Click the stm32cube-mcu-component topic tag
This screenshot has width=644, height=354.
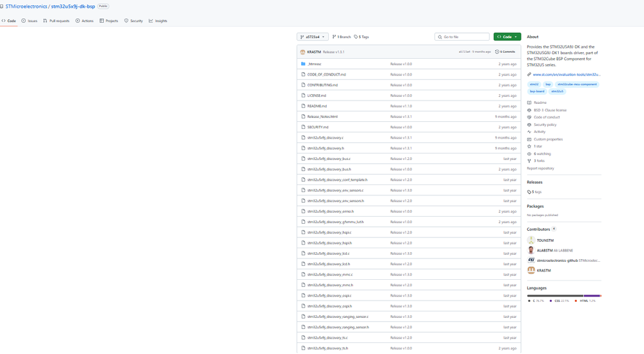577,84
